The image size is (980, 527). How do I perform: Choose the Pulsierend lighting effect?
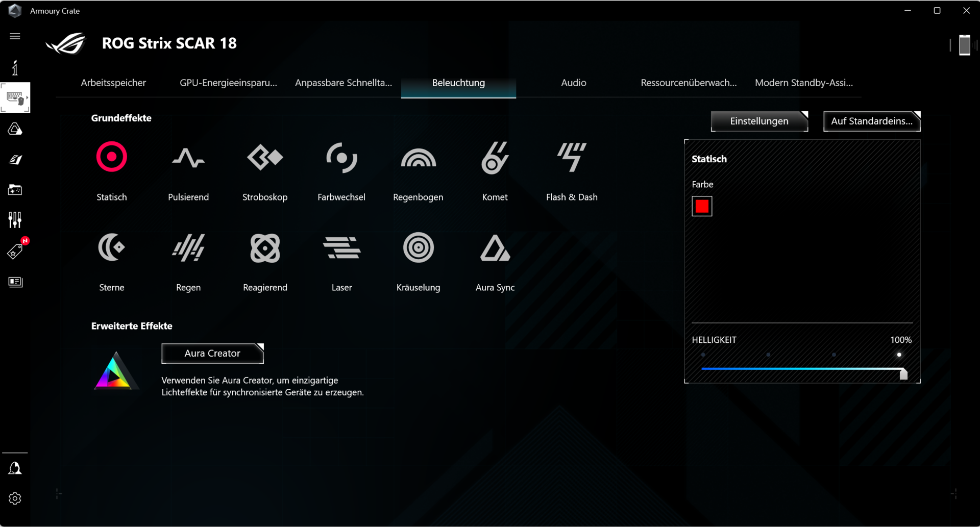(188, 157)
